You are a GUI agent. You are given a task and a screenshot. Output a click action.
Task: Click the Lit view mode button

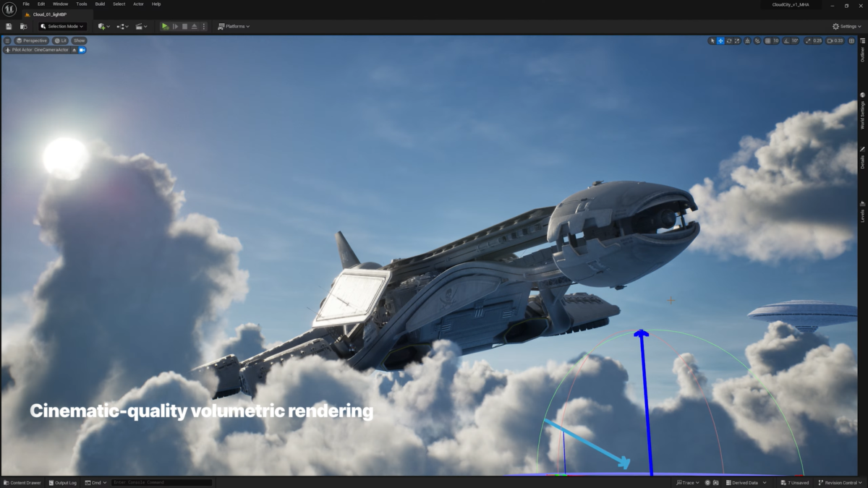tap(61, 40)
